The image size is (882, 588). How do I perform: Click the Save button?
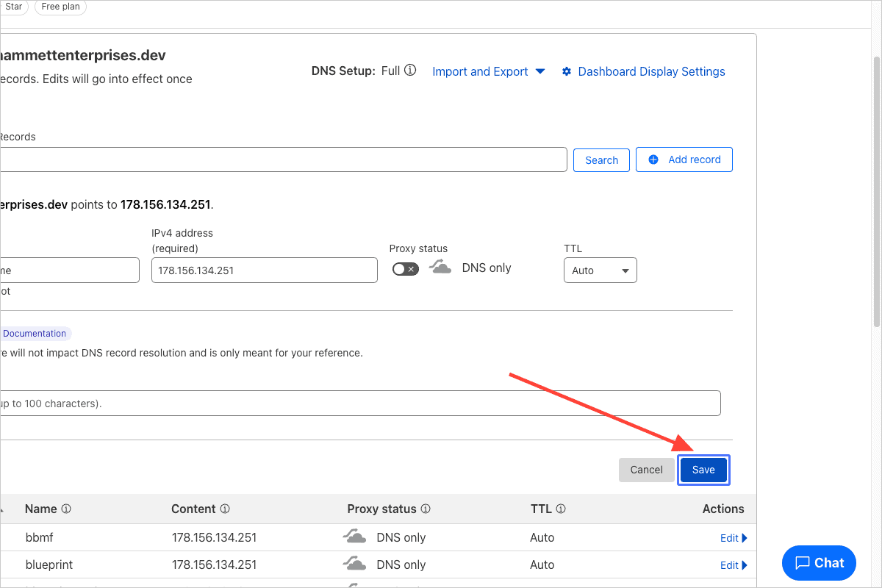click(x=703, y=470)
